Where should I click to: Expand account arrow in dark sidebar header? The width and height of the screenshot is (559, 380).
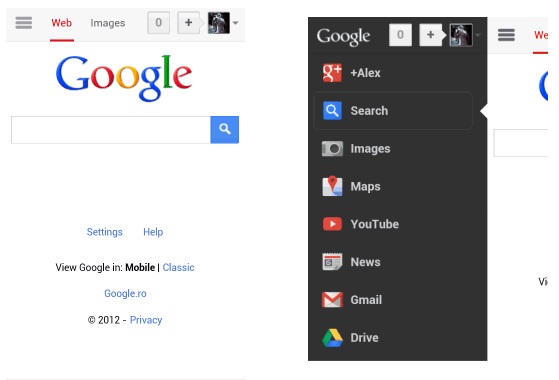pyautogui.click(x=478, y=35)
